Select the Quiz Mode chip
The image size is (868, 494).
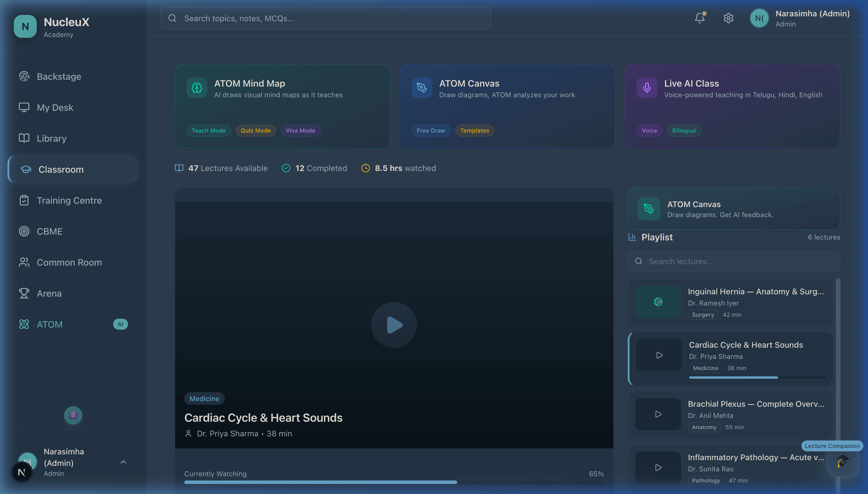click(256, 131)
